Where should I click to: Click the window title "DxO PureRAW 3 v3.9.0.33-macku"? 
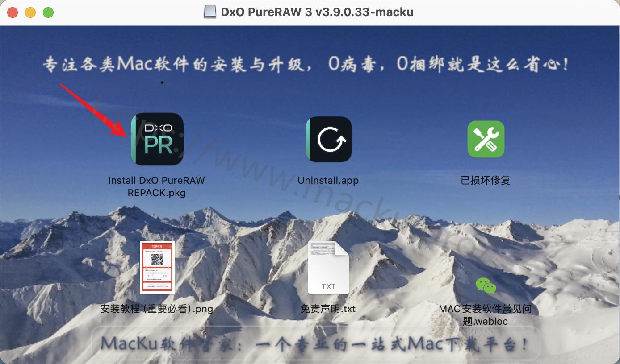coord(317,12)
